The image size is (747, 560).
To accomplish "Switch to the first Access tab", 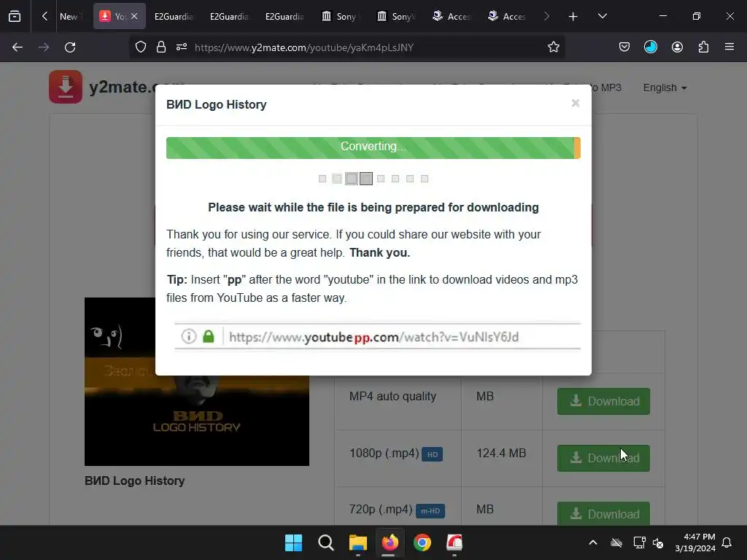I will point(451,16).
